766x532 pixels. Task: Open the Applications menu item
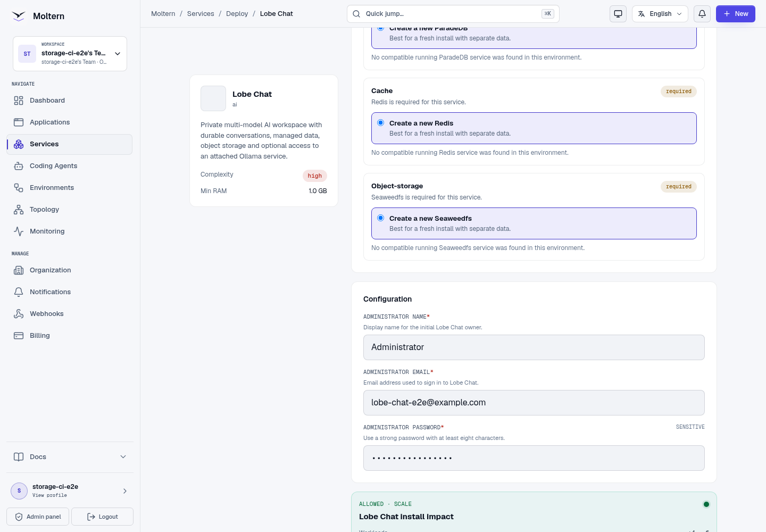(x=70, y=122)
